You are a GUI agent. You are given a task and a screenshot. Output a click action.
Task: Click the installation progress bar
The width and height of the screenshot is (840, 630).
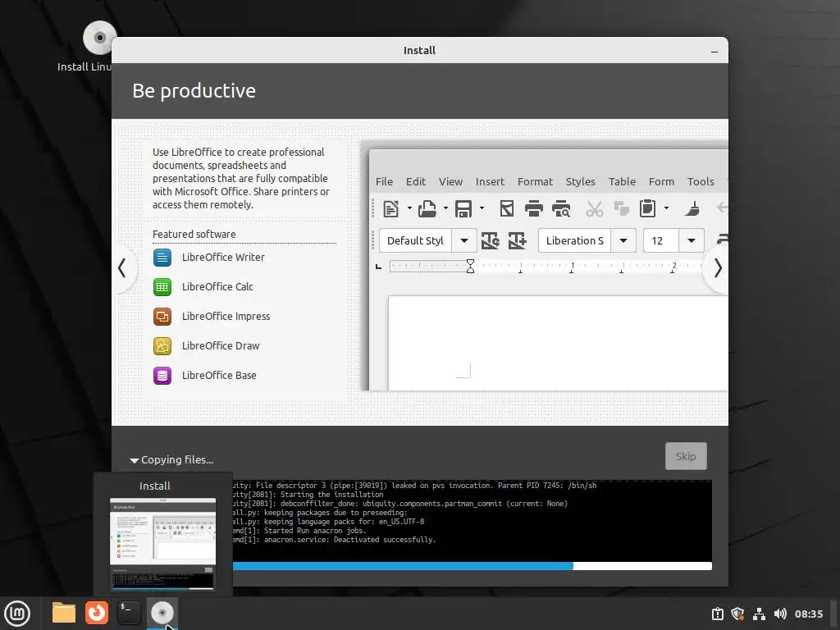click(x=472, y=566)
